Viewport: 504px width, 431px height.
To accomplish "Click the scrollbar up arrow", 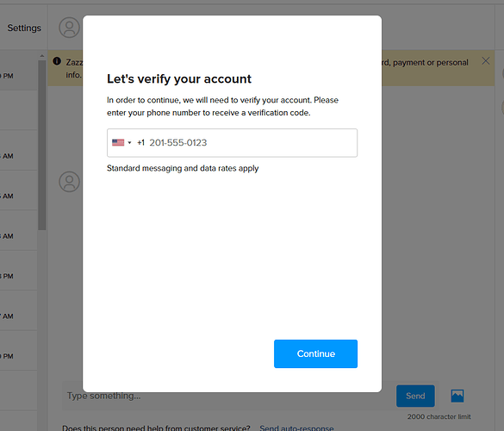I will point(42,56).
